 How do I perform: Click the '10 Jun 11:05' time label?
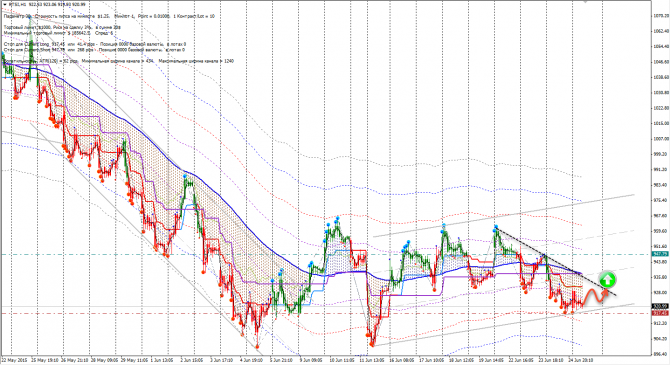(x=341, y=360)
